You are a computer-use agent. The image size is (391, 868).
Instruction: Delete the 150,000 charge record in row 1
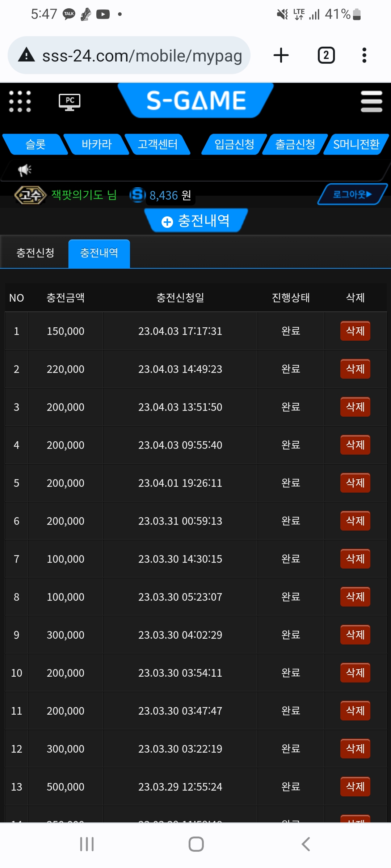pyautogui.click(x=355, y=331)
